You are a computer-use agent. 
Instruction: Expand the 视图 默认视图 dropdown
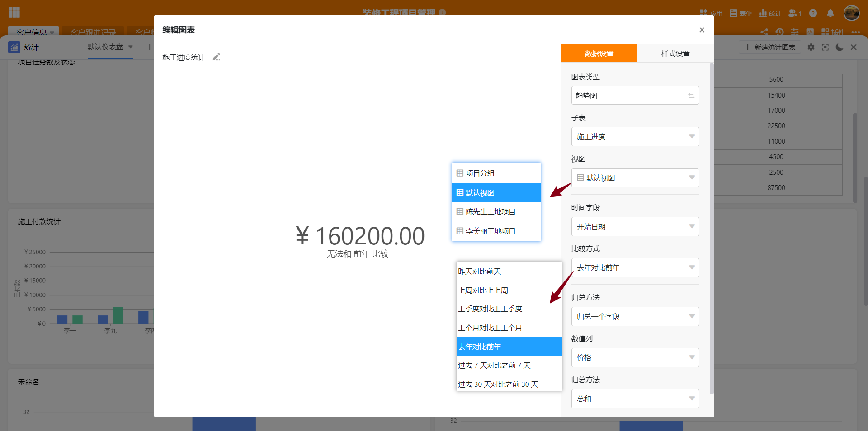[635, 178]
